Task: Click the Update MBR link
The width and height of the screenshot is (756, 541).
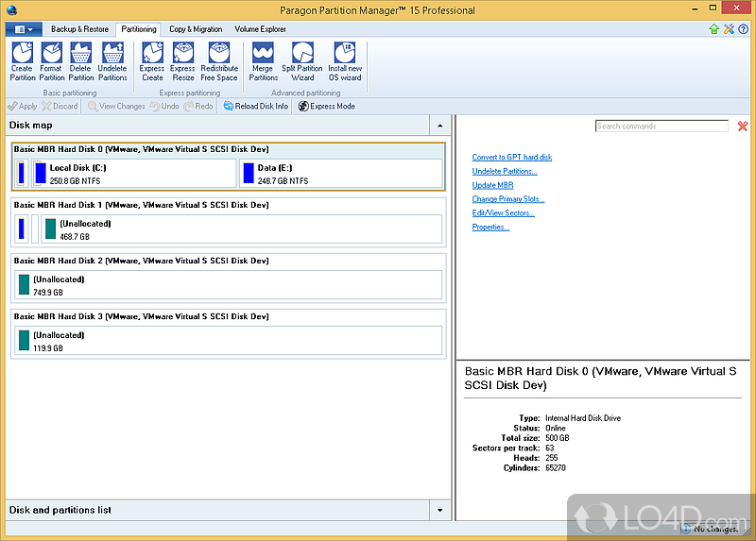Action: pos(492,185)
